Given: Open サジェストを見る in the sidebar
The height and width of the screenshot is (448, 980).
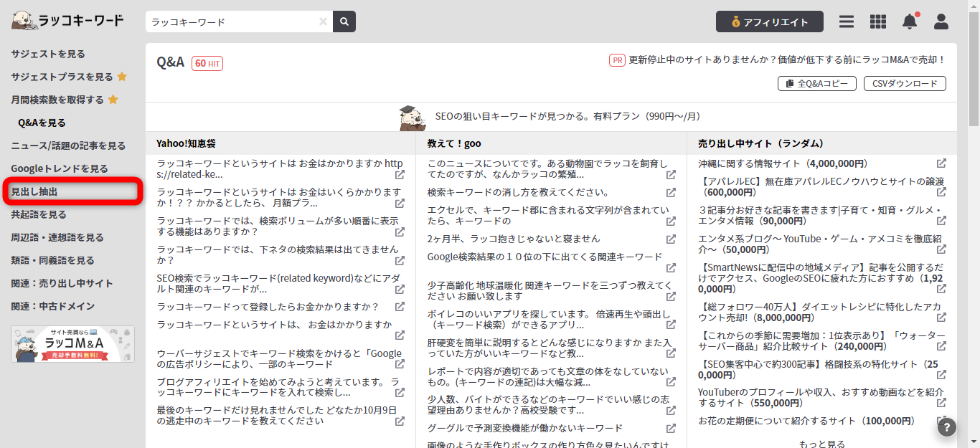Looking at the screenshot, I should (x=48, y=54).
